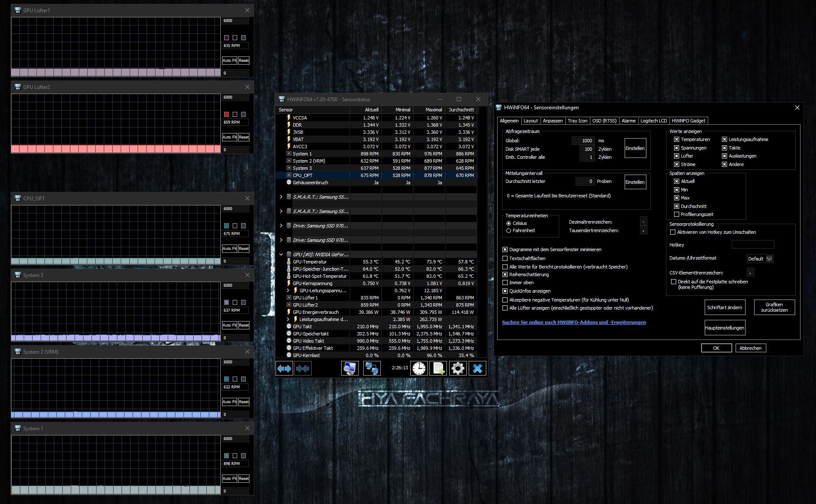
Task: Open the Datums-/Uhrzeitformat Default dropdown
Action: [x=760, y=258]
